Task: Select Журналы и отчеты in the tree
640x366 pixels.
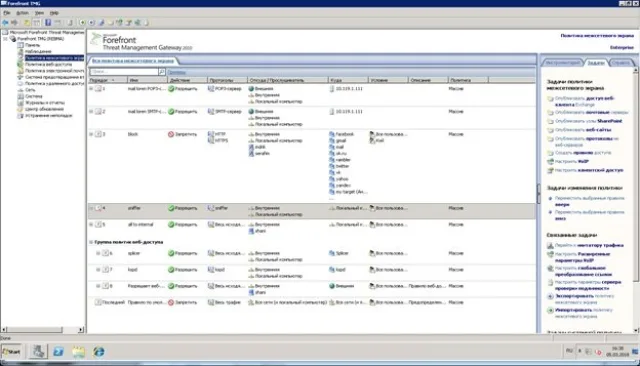Action: pyautogui.click(x=45, y=103)
